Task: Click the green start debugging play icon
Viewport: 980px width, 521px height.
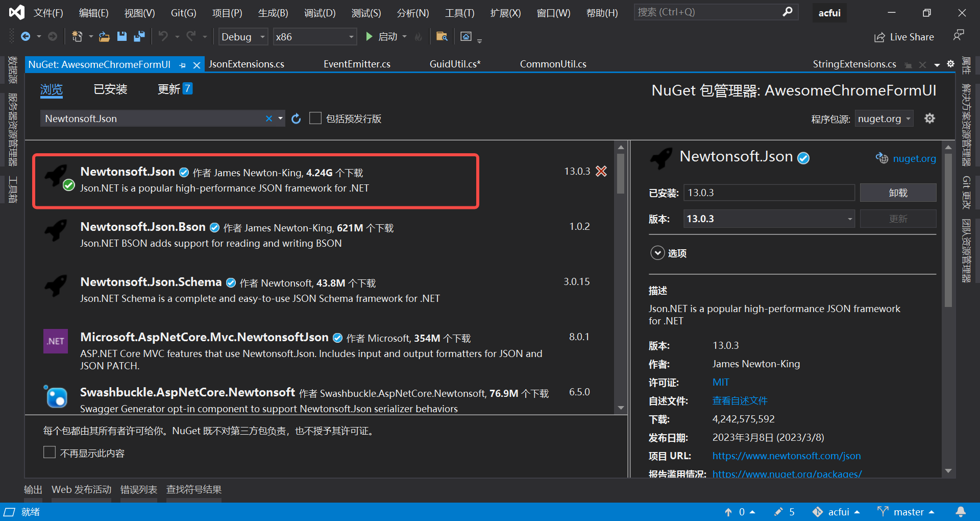Action: pos(369,36)
